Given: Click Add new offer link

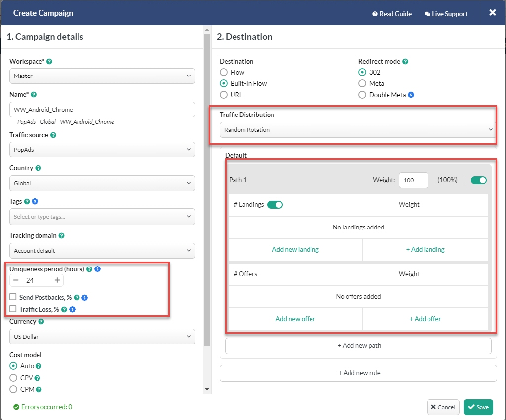Looking at the screenshot, I should click(295, 319).
